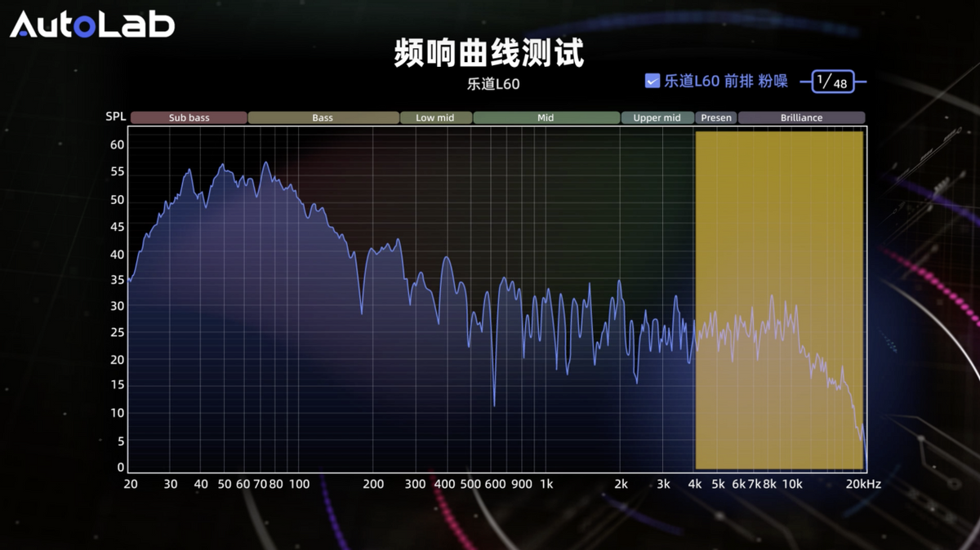Click the 10 value on SPL axis

click(118, 413)
